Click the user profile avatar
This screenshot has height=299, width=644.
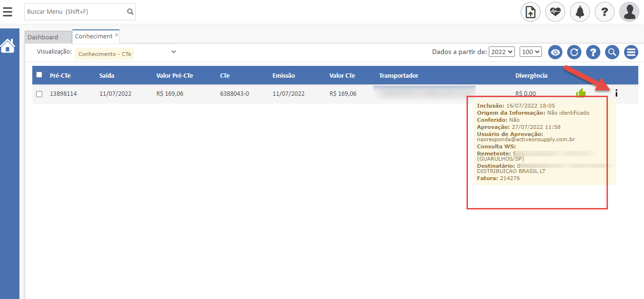coord(629,12)
